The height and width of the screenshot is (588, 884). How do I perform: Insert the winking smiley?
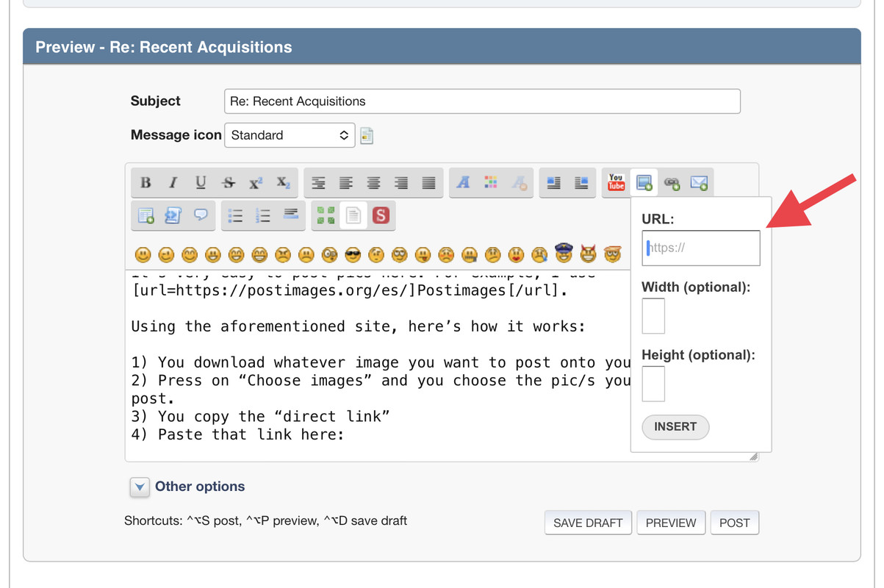point(167,255)
